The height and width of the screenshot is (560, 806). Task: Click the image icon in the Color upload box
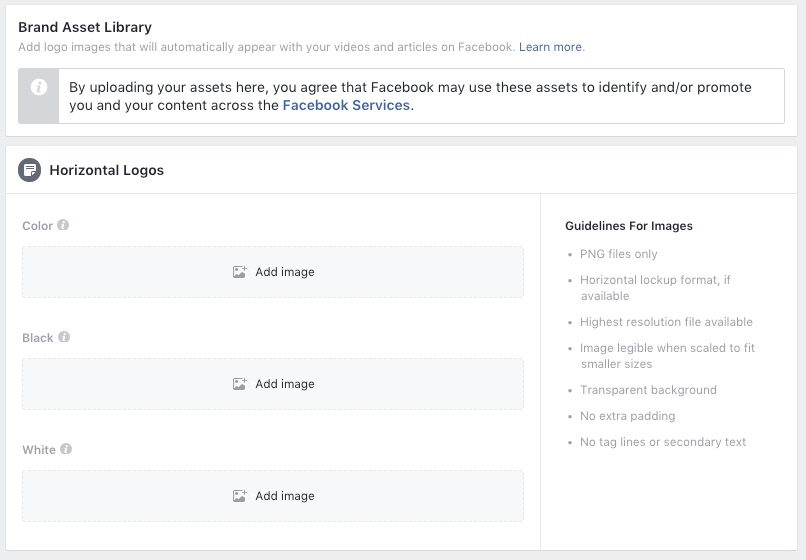coord(240,272)
